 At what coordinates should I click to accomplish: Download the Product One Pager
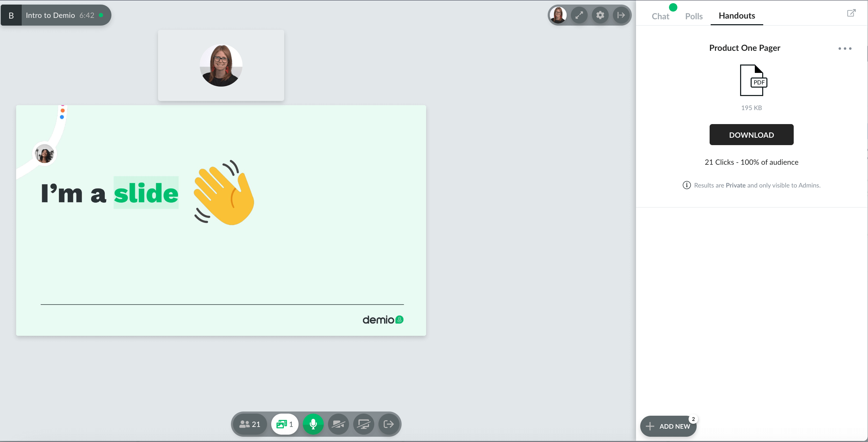coord(751,135)
